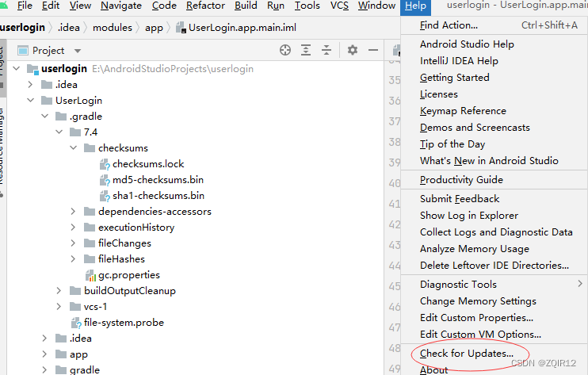The width and height of the screenshot is (588, 375).
Task: Click the checksums.lock file icon
Action: coord(105,164)
